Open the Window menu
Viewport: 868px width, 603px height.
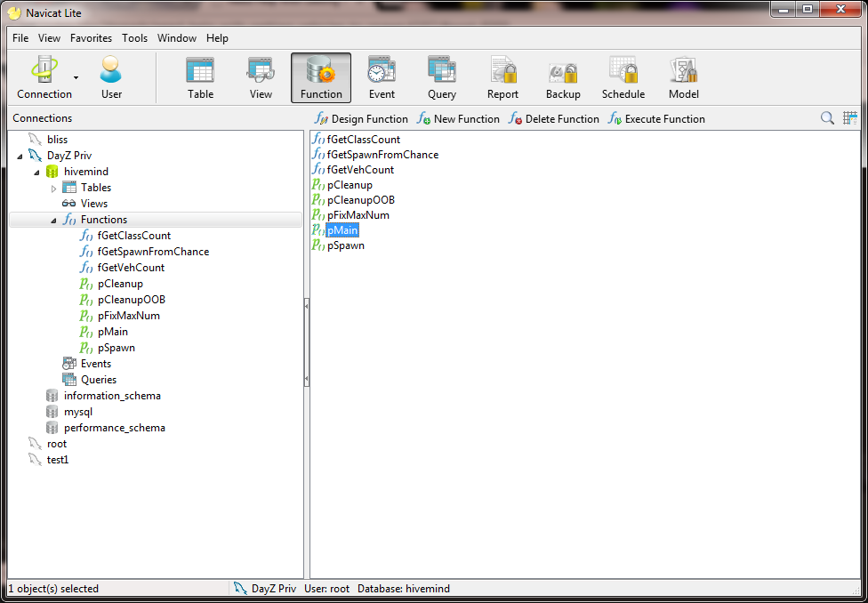point(177,38)
